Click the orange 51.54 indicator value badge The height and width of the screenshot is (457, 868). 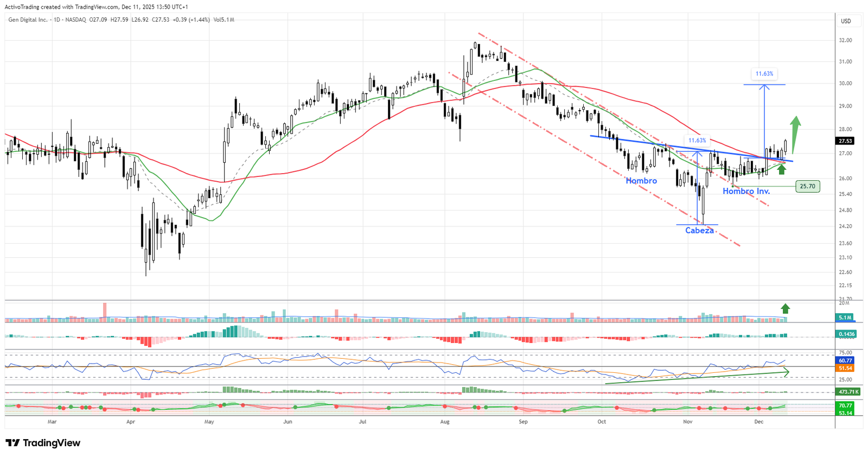point(845,368)
